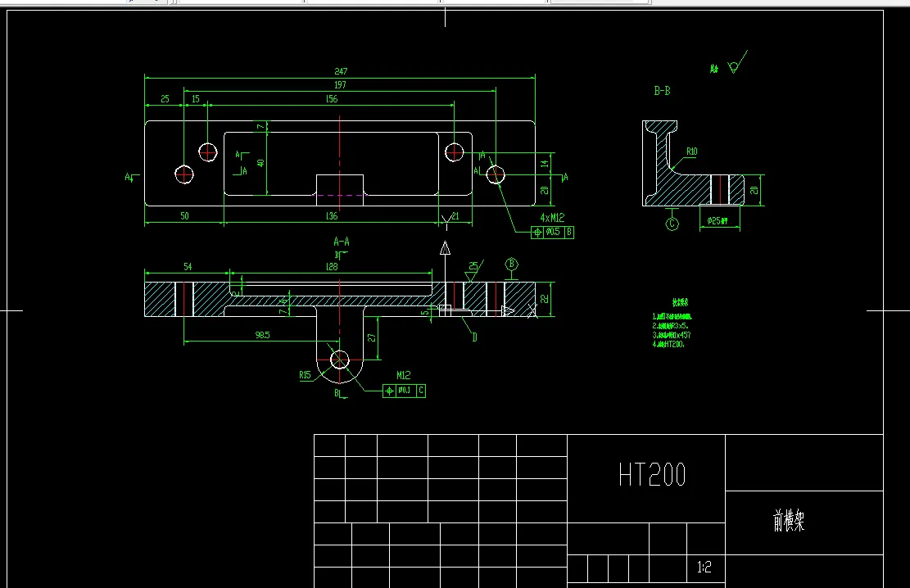Select the 197 dimension text
The image size is (910, 588).
pos(340,84)
